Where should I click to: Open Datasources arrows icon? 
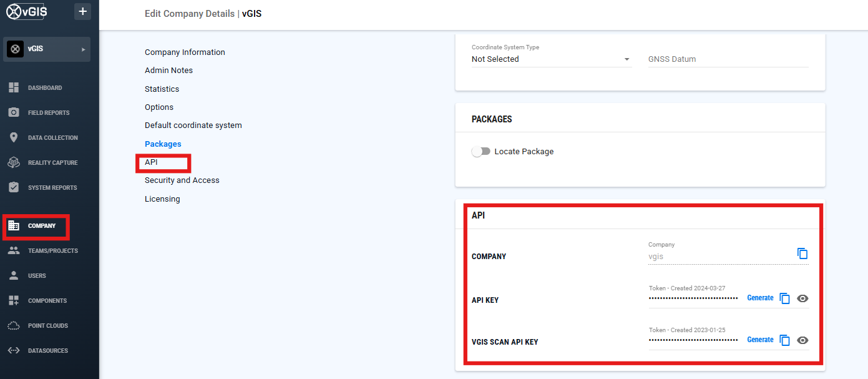[14, 350]
